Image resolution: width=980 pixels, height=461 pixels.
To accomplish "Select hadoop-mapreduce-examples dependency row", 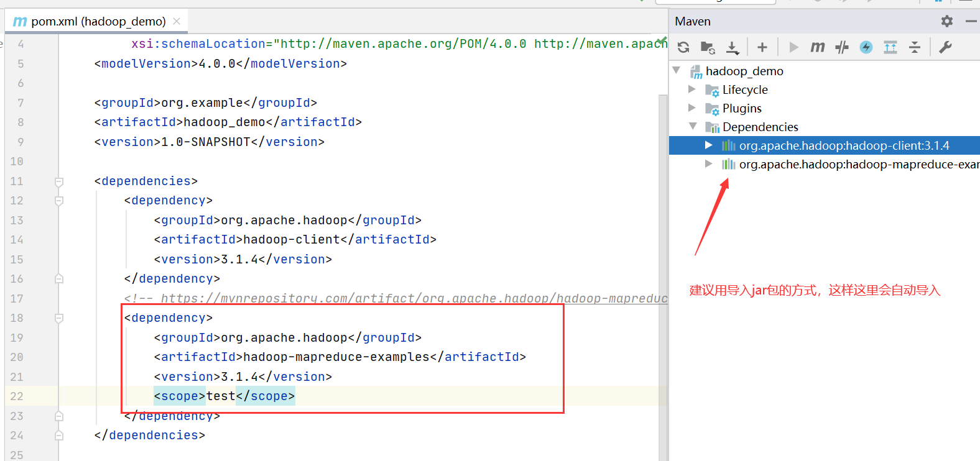I will coord(825,164).
